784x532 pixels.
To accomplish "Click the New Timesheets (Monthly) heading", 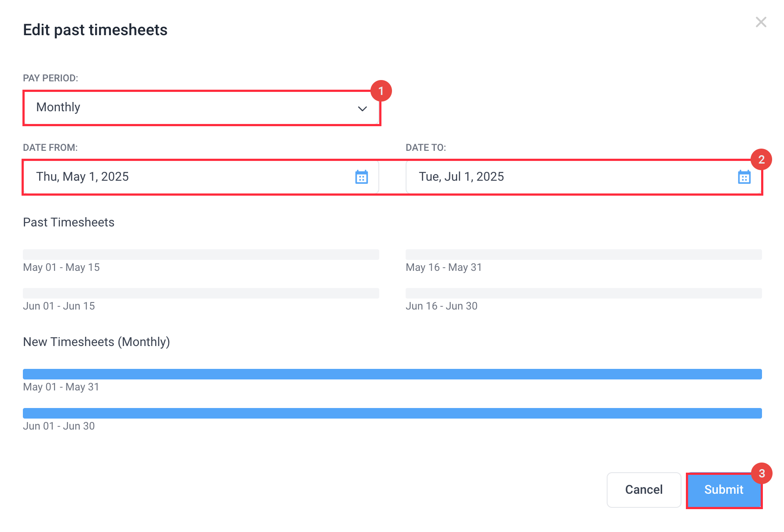I will pos(96,342).
